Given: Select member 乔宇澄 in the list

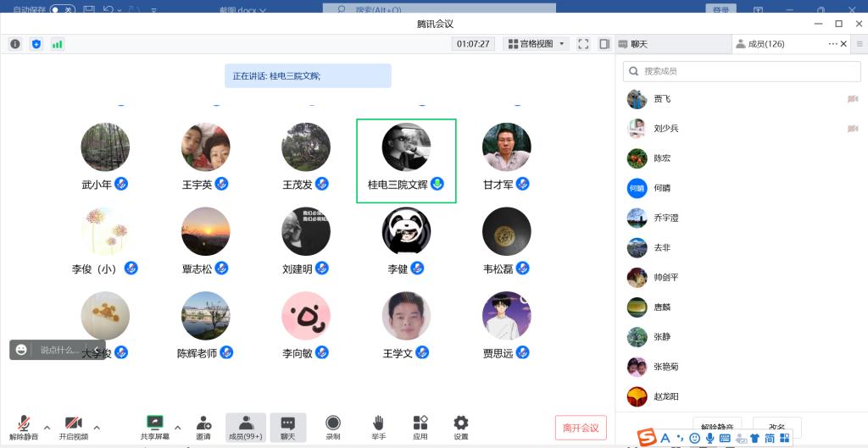Looking at the screenshot, I should (665, 218).
